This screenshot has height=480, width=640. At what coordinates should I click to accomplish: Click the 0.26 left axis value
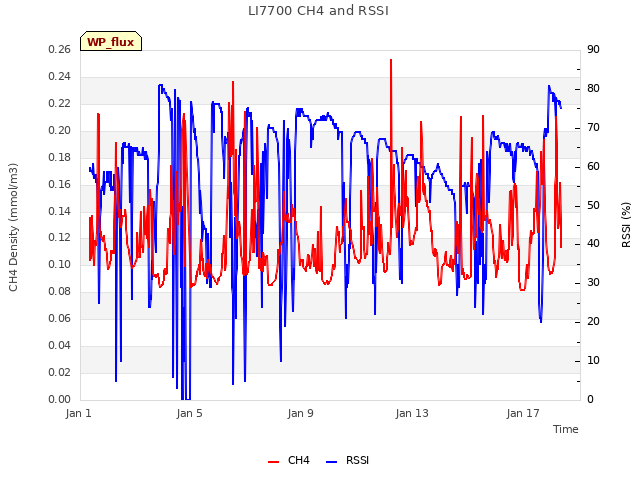(x=60, y=49)
